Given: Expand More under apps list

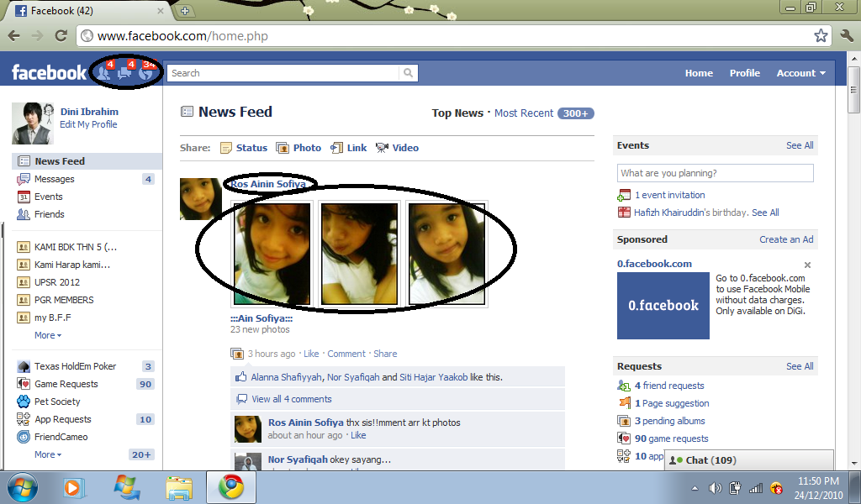Looking at the screenshot, I should (x=48, y=454).
